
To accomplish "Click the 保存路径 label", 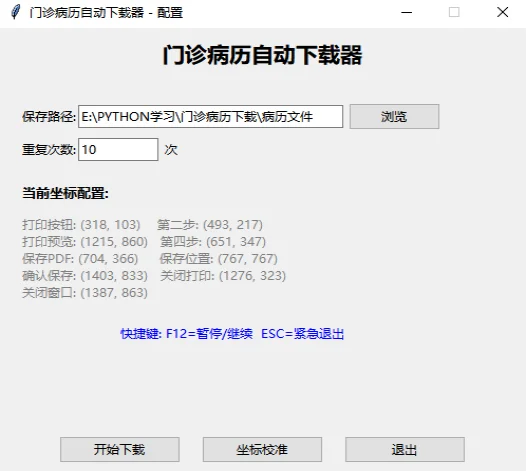I will tap(49, 117).
